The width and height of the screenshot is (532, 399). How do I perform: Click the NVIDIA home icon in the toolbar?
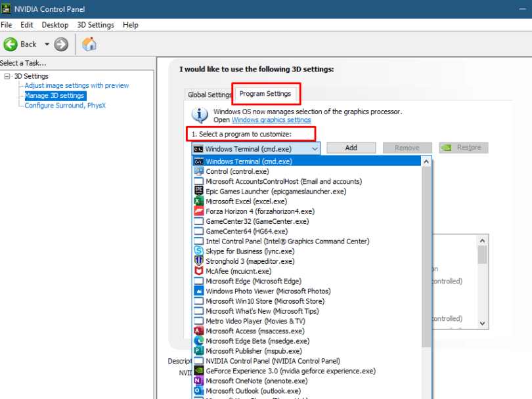coord(89,45)
